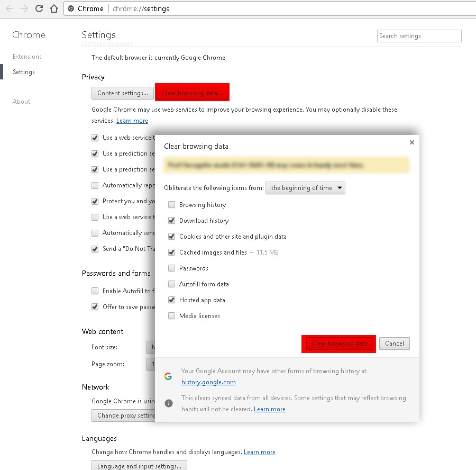Check Media licenses option
476x470 pixels.
pyautogui.click(x=171, y=315)
